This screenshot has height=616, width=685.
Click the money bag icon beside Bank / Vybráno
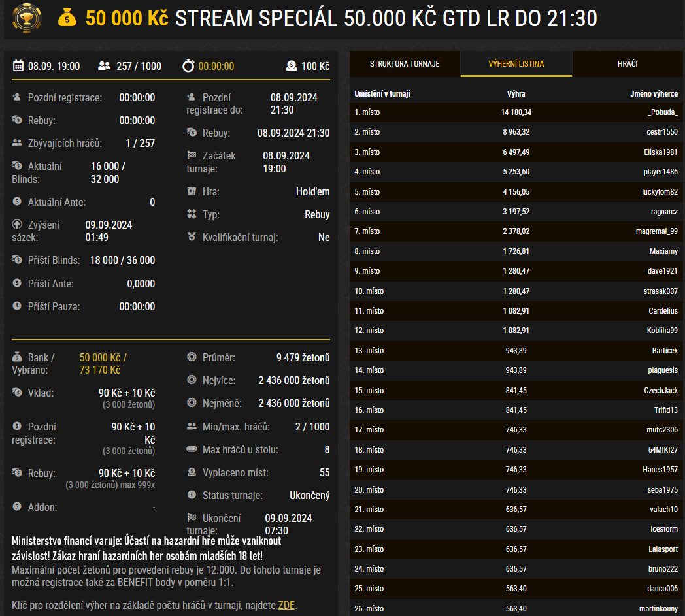point(17,357)
